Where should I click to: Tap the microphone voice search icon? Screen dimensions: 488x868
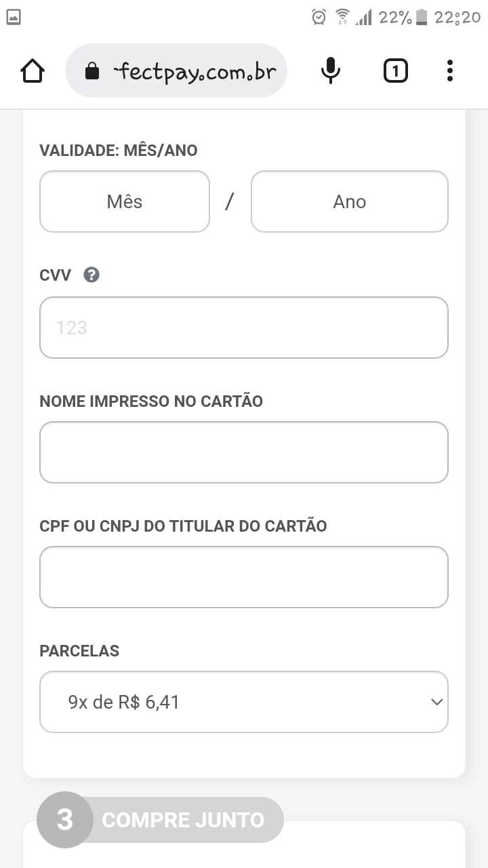330,71
